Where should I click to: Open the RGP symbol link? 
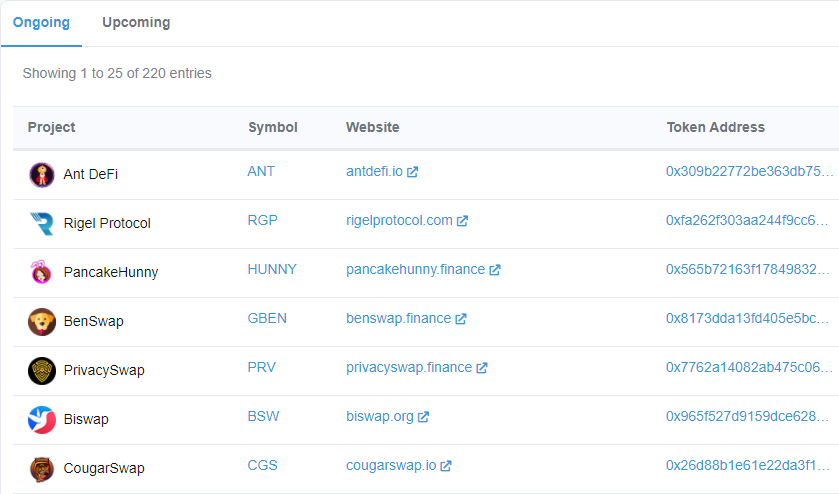262,221
